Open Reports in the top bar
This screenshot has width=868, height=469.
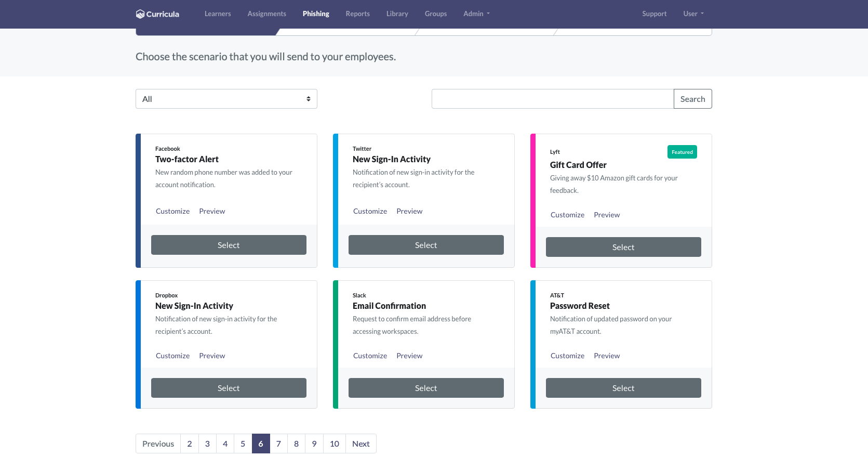pyautogui.click(x=358, y=14)
